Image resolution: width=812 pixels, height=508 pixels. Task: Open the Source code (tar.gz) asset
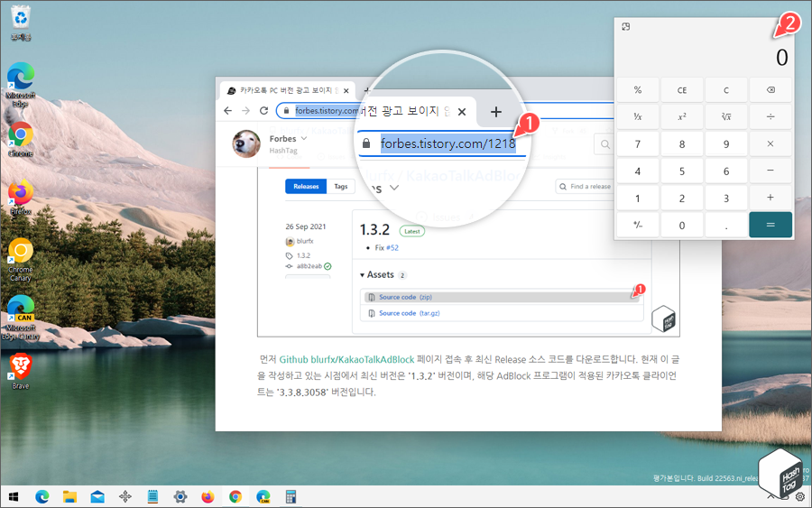409,313
